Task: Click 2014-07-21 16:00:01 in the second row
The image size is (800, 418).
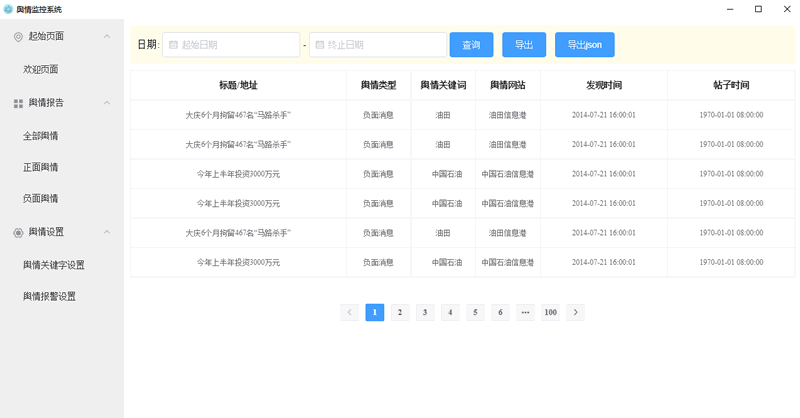Action: (x=604, y=144)
